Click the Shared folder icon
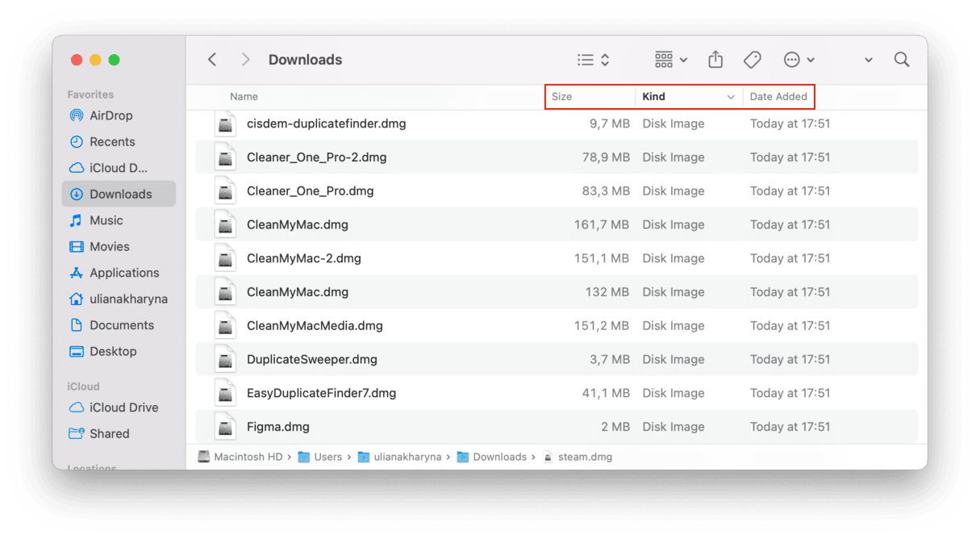The width and height of the screenshot is (980, 539). point(77,434)
